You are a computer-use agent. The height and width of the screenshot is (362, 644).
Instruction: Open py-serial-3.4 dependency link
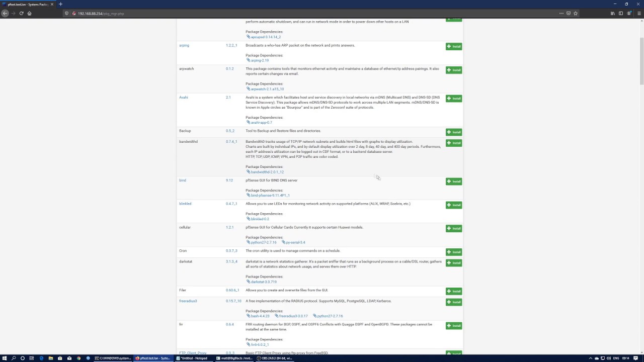tap(294, 242)
